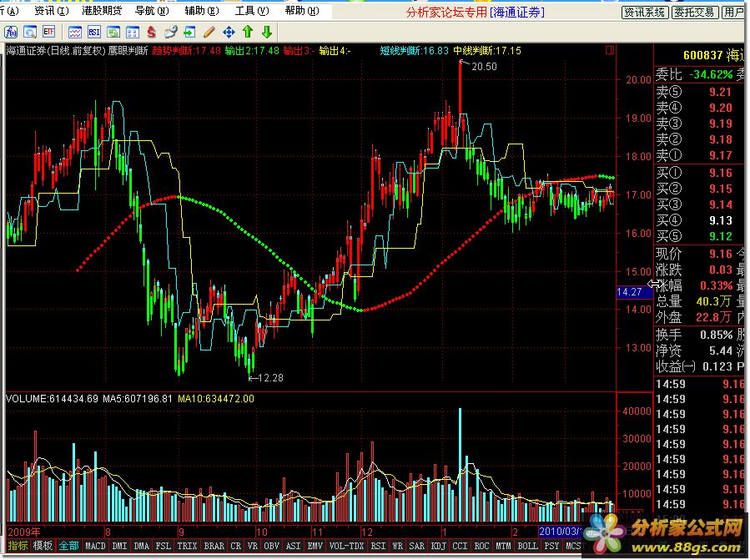
Task: Click the red dollar sign icon
Action: click(152, 32)
